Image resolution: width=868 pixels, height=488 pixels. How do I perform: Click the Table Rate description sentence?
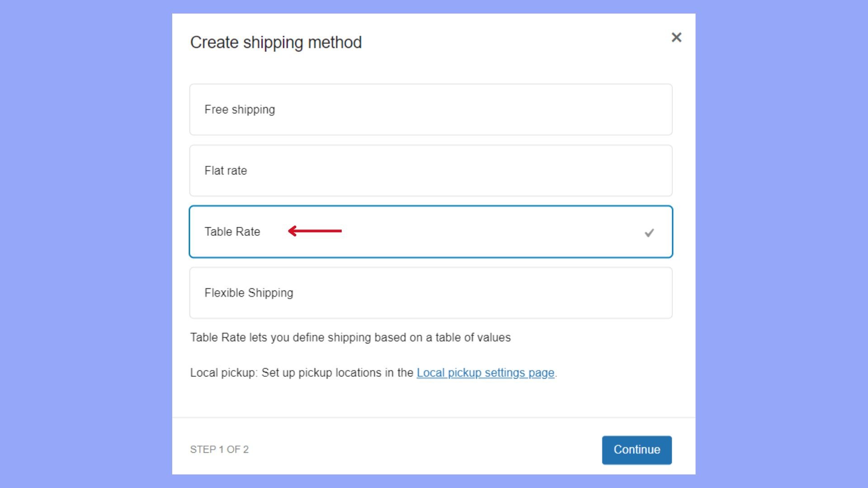[350, 338]
